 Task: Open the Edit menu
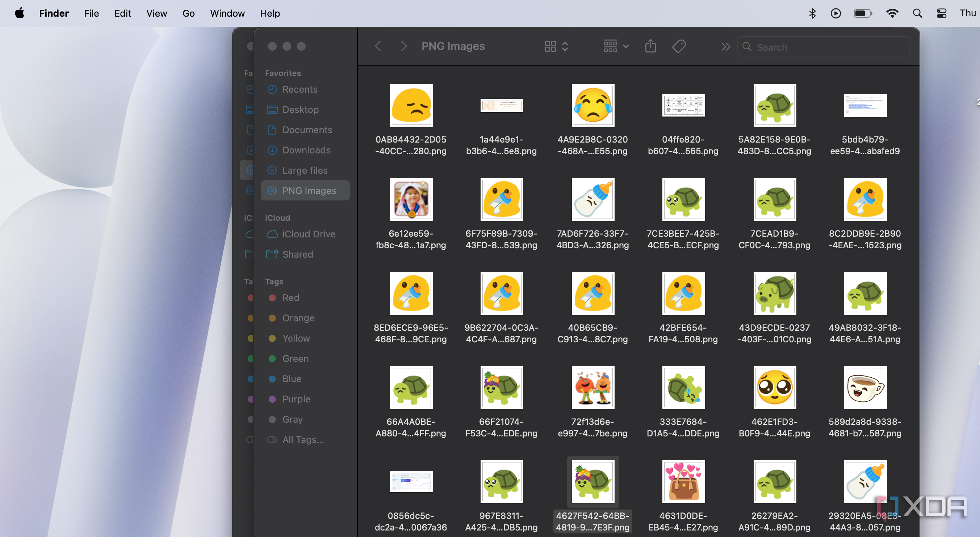[122, 13]
